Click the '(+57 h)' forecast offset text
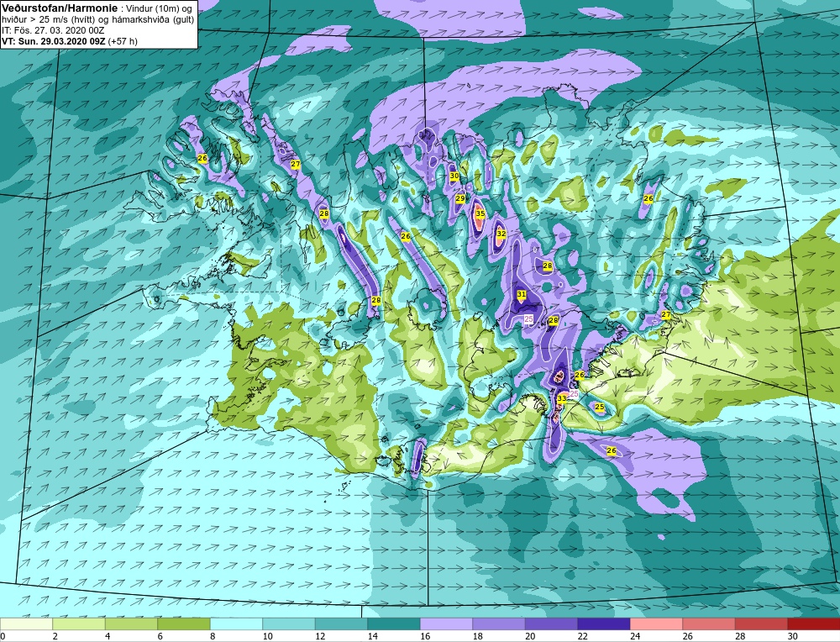The width and height of the screenshot is (840, 642). point(123,41)
